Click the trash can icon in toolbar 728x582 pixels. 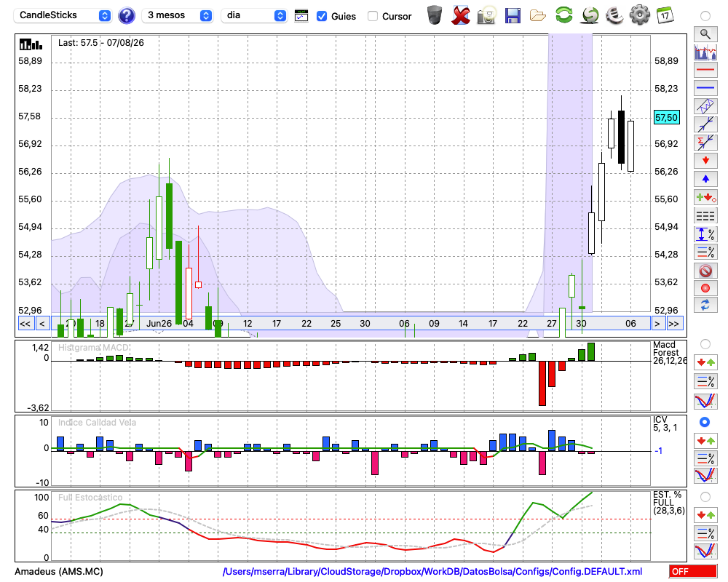[435, 15]
